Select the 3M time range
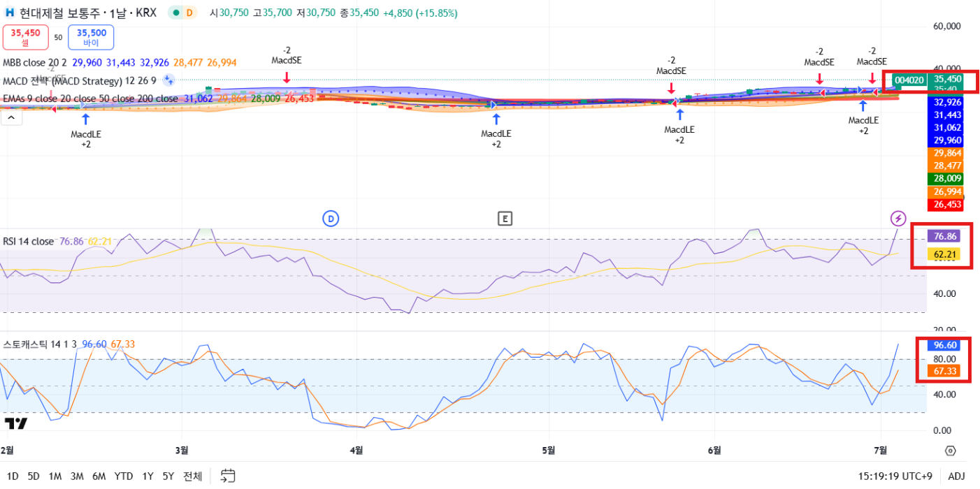Image resolution: width=980 pixels, height=489 pixels. [77, 476]
